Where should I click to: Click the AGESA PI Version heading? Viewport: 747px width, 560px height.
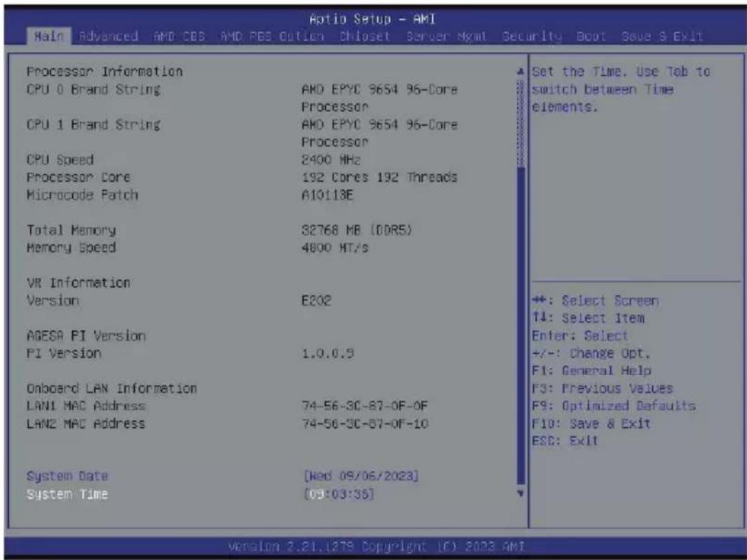point(86,336)
